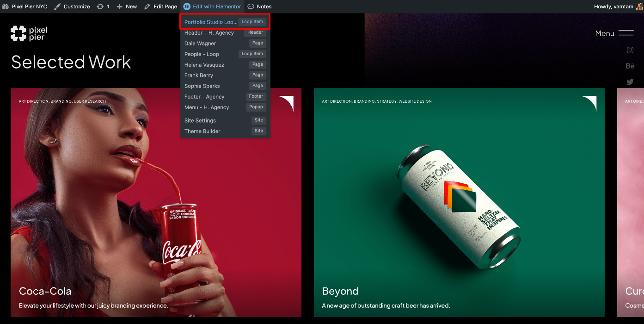Visit the Instagram social icon
644x324 pixels.
(630, 50)
